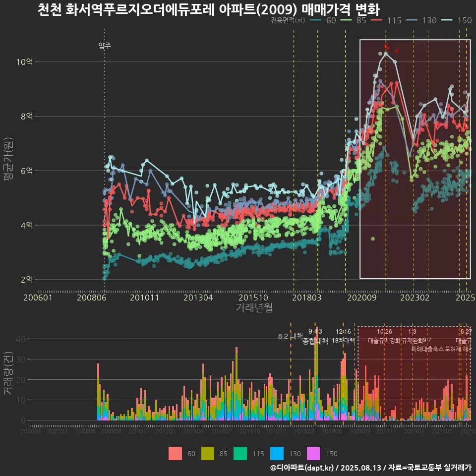
Task: Click the '30' volume axis label
Action: (x=21, y=359)
